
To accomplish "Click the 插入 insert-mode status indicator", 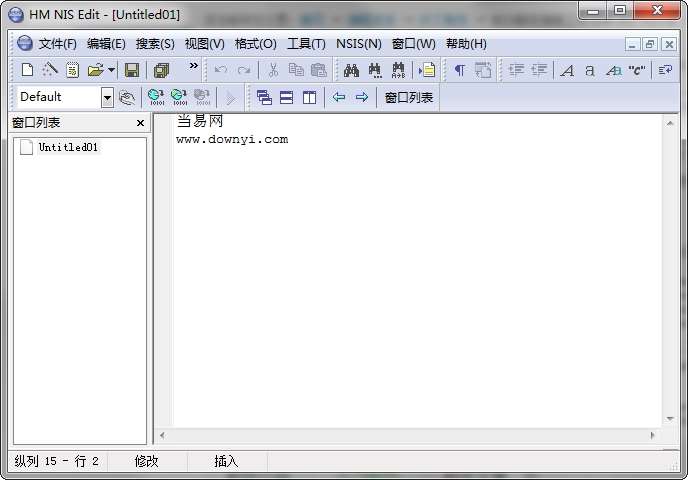I will tap(226, 461).
